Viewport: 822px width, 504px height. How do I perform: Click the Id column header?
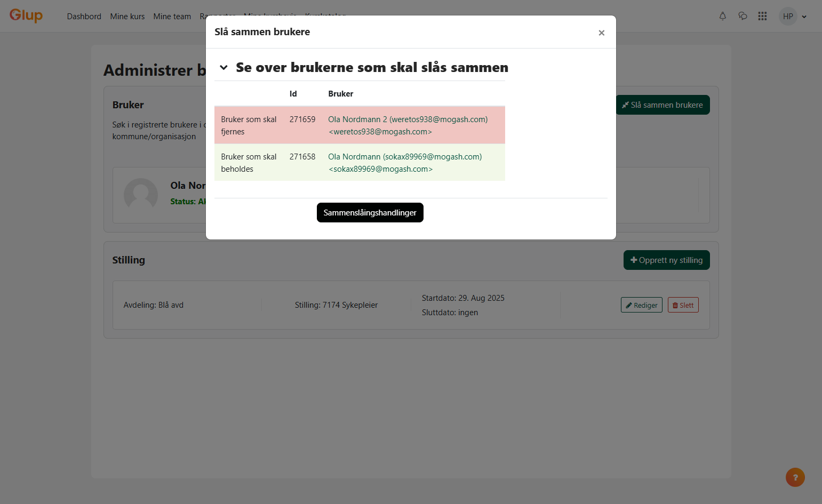pos(293,94)
